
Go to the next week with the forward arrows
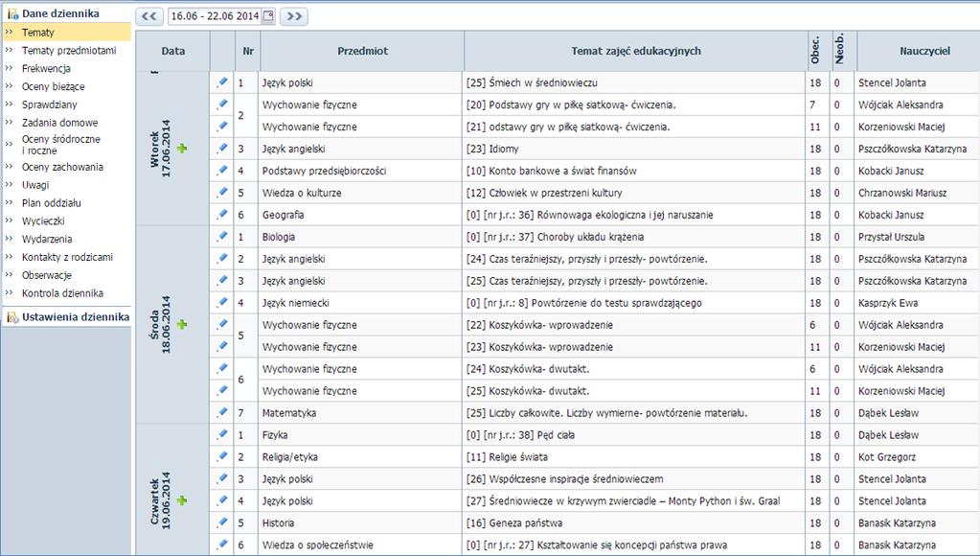(x=294, y=16)
